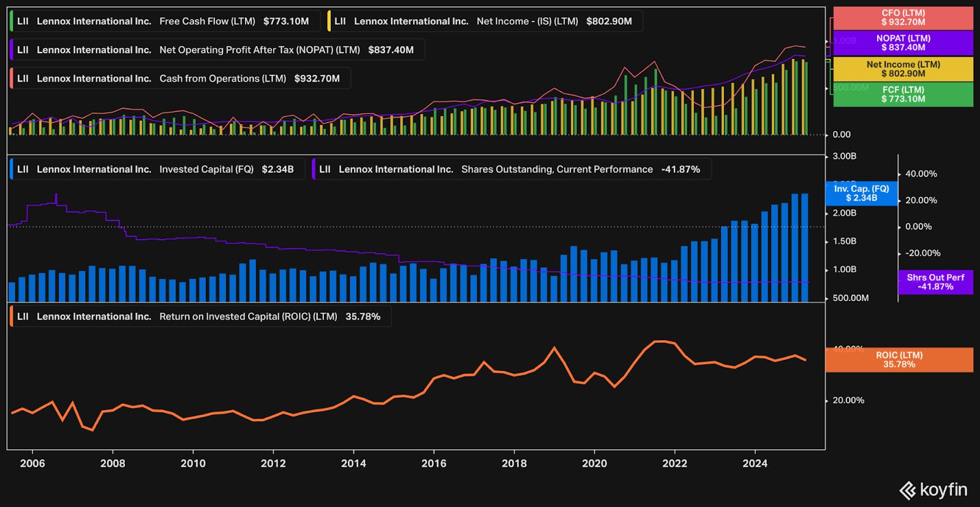This screenshot has height=507, width=980.
Task: Click the koyfin logo
Action: (x=933, y=490)
